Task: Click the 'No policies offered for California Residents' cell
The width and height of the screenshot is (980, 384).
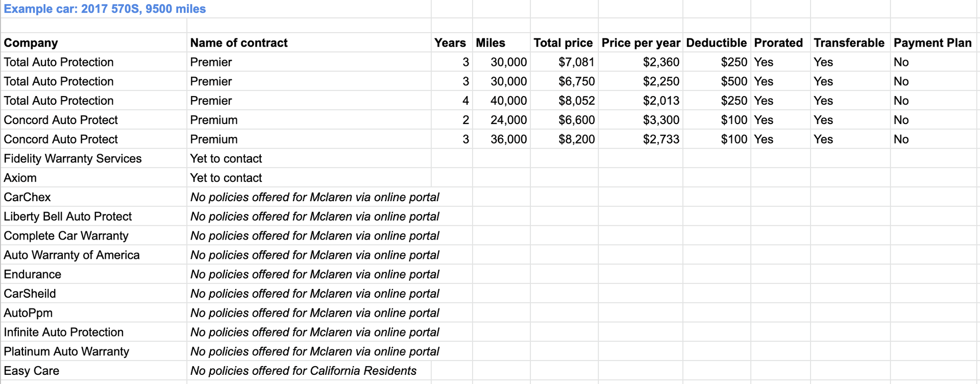Action: pyautogui.click(x=309, y=371)
